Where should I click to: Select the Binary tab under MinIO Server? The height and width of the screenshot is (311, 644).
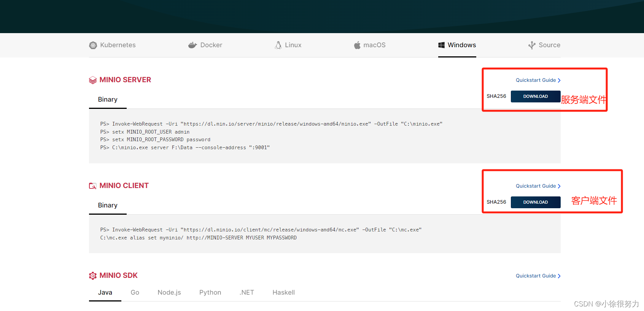coord(108,100)
